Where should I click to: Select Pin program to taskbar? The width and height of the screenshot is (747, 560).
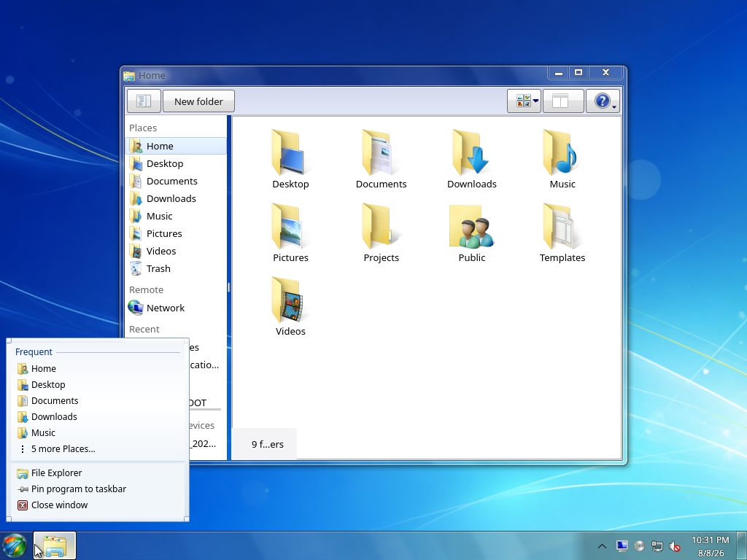[97, 489]
